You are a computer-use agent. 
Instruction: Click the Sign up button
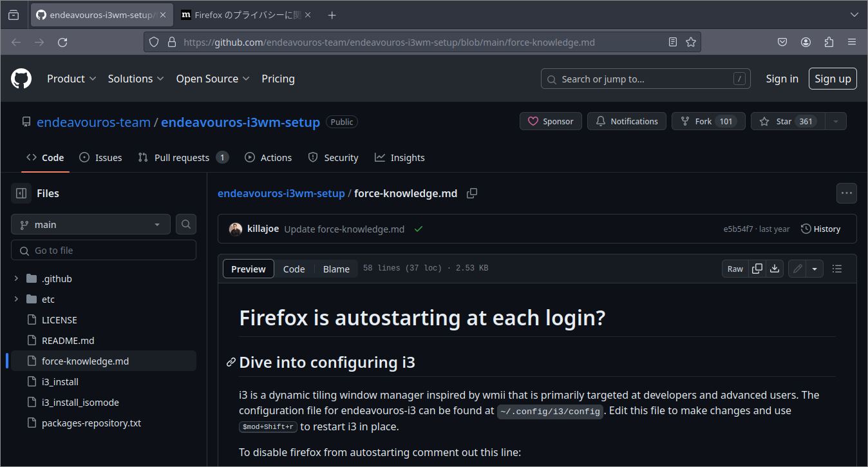833,79
